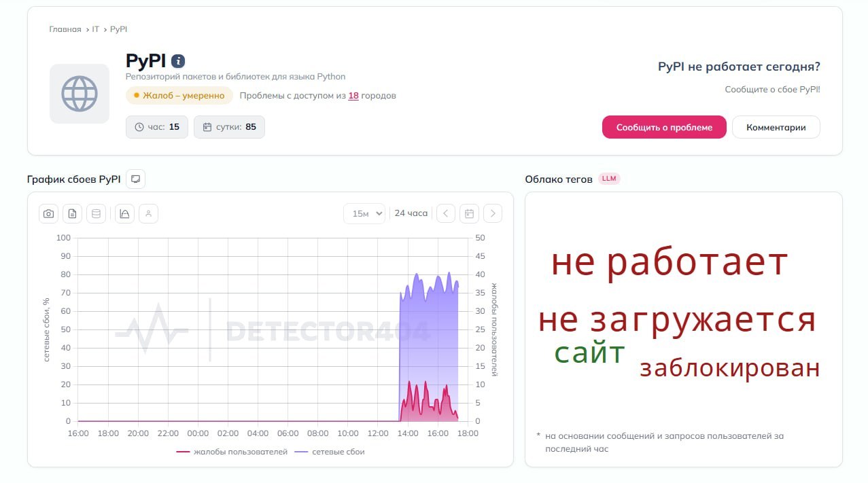868x483 pixels.
Task: Click the PyPI breadcrumb item
Action: [x=119, y=29]
